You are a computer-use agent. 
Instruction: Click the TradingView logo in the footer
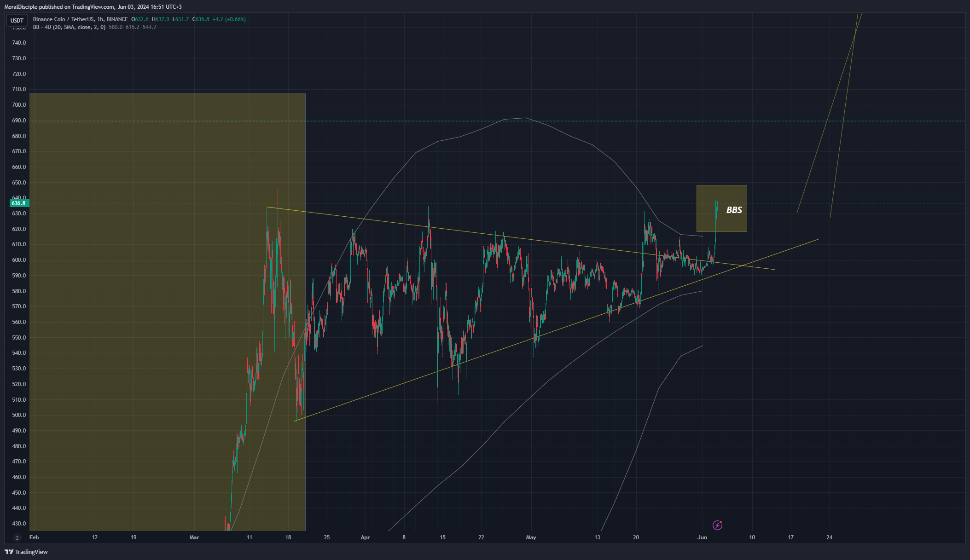26,552
